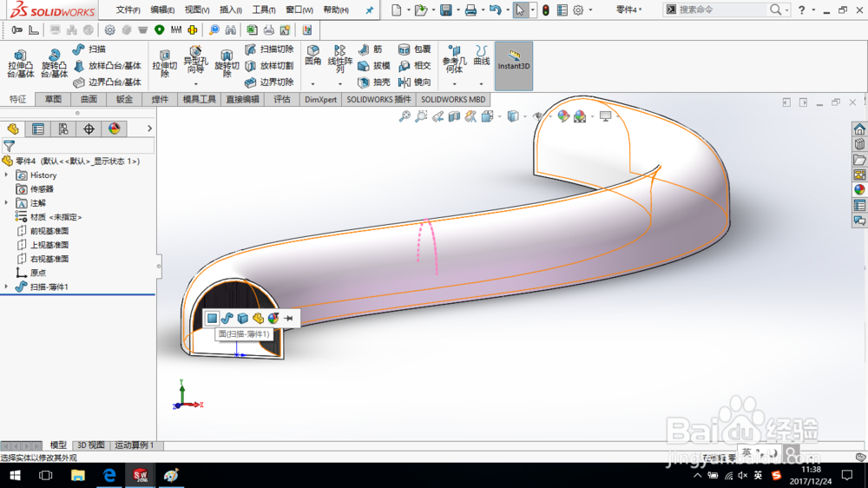This screenshot has height=488, width=868.
Task: Expand feature manager tabs with right chevron
Action: tap(149, 129)
